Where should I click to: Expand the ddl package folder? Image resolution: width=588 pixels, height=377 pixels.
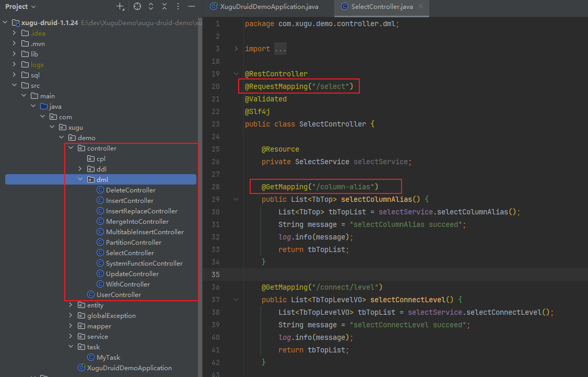coord(80,169)
